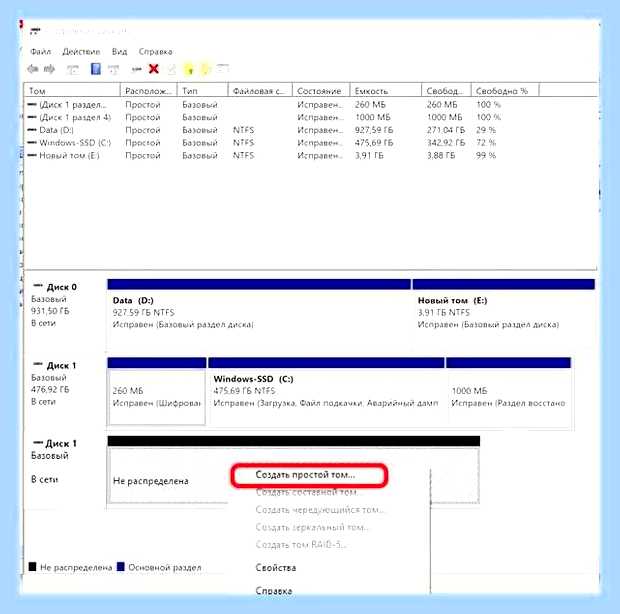Open the Вид menu
Viewport: 620px width, 614px height.
(x=119, y=52)
